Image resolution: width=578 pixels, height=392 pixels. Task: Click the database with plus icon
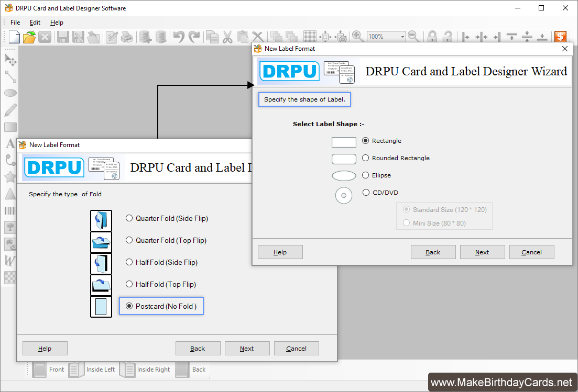tap(145, 37)
